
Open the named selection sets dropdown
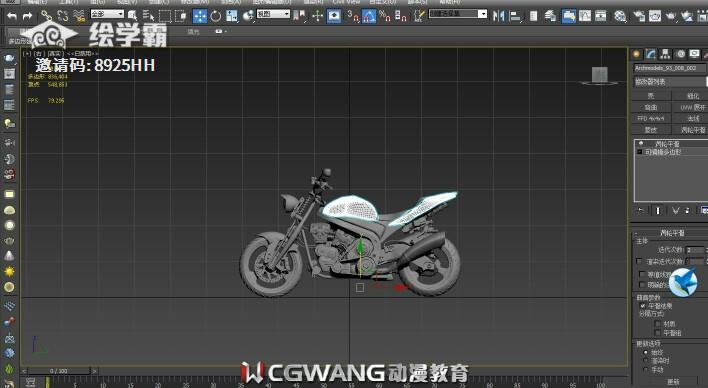click(457, 14)
